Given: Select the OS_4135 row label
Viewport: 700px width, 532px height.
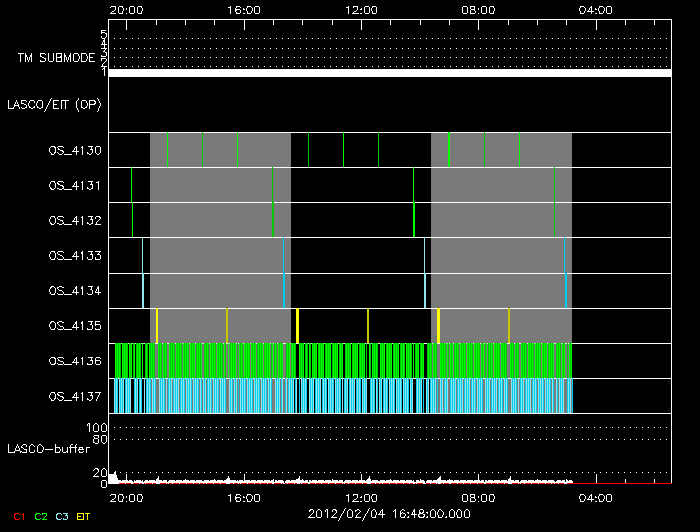Looking at the screenshot, I should tap(75, 326).
